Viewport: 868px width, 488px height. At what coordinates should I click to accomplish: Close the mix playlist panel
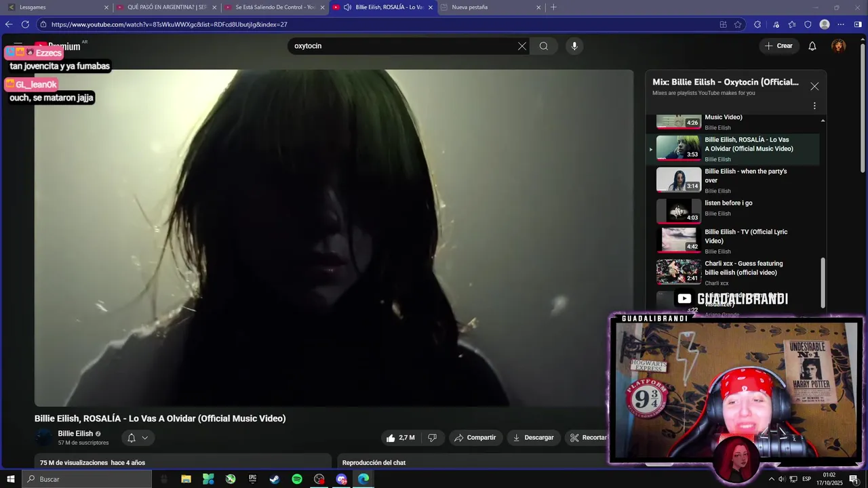(814, 86)
